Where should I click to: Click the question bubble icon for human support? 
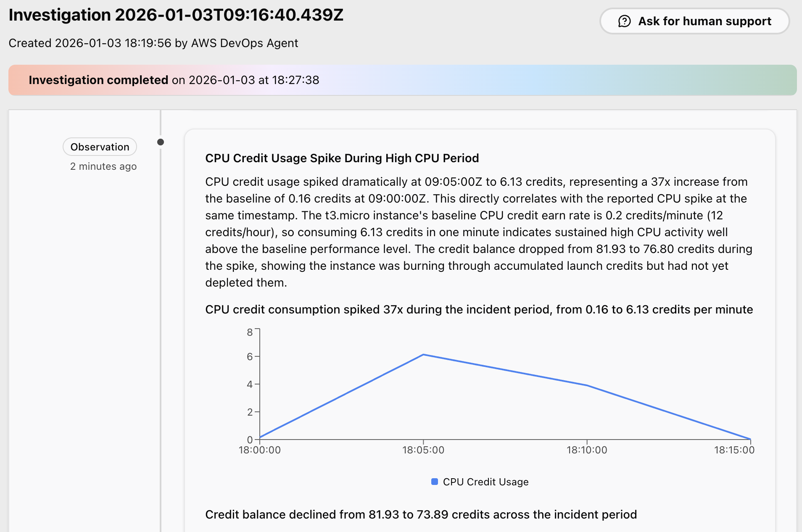pyautogui.click(x=625, y=21)
